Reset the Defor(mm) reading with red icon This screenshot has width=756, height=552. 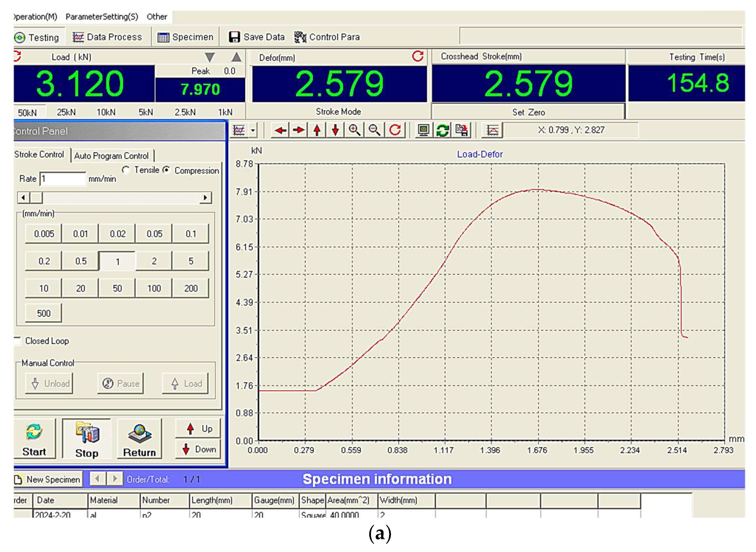[x=417, y=56]
